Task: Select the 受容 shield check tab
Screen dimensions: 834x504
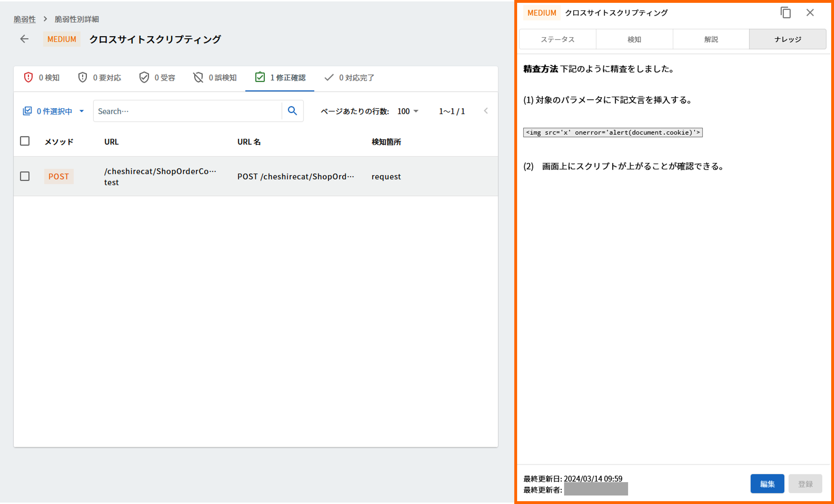Action: [x=157, y=78]
